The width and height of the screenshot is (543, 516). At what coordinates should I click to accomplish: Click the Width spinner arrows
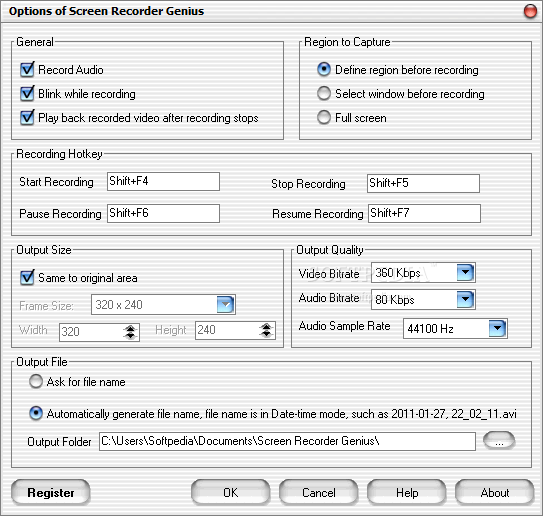[130, 332]
